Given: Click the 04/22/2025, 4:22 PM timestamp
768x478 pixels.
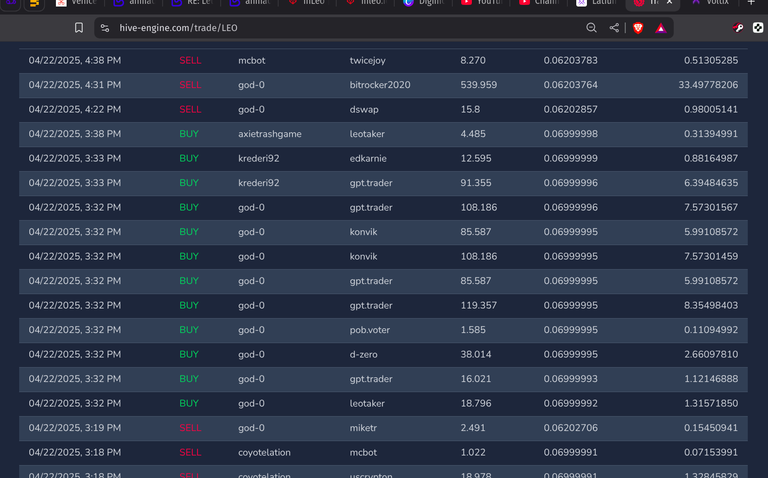Looking at the screenshot, I should 75,110.
